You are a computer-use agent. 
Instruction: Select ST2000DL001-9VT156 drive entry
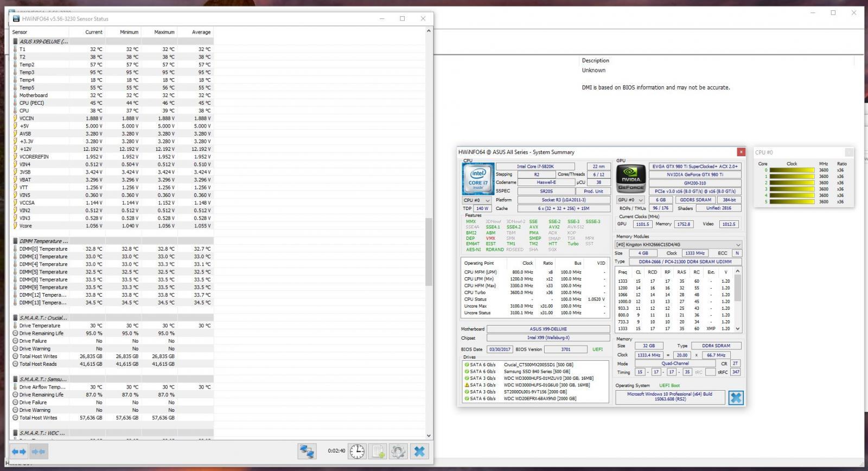click(x=536, y=392)
